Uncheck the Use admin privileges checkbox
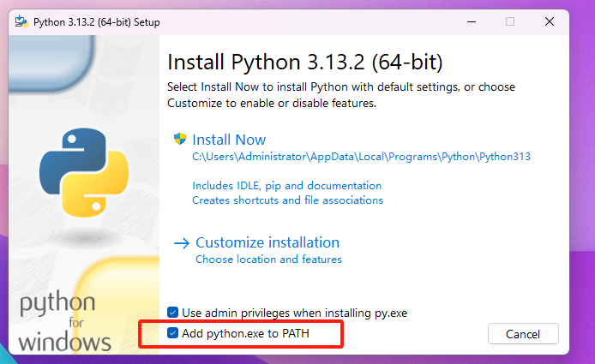 coord(174,313)
